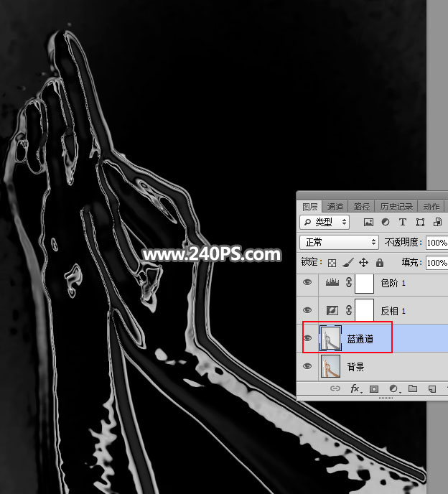This screenshot has height=494, width=448.
Task: Filter layers by shape layer icon
Action: pos(420,223)
